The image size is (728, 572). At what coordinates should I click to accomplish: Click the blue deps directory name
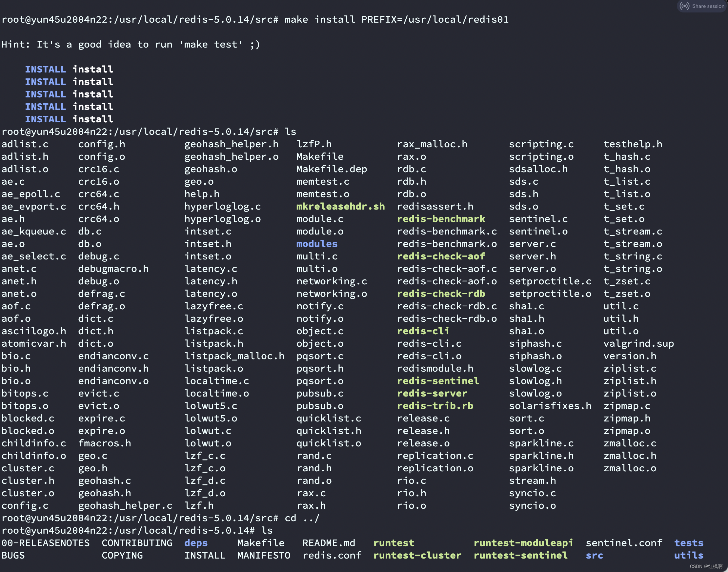pyautogui.click(x=196, y=543)
